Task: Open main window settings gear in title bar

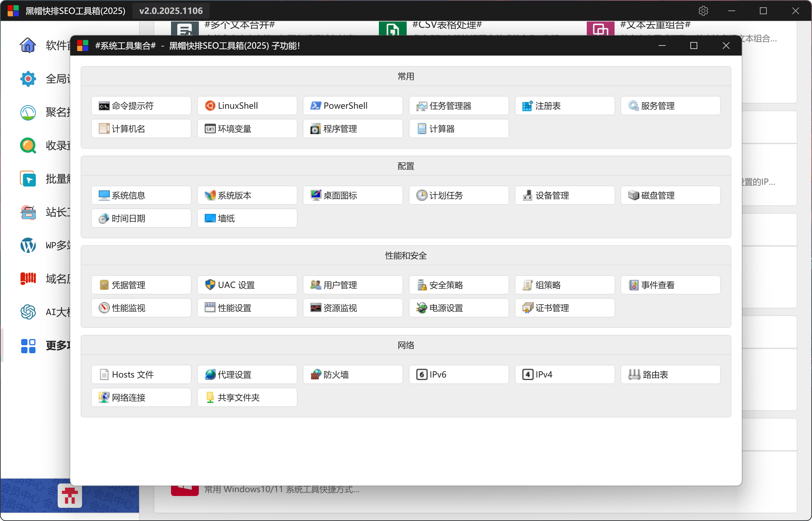Action: [703, 11]
